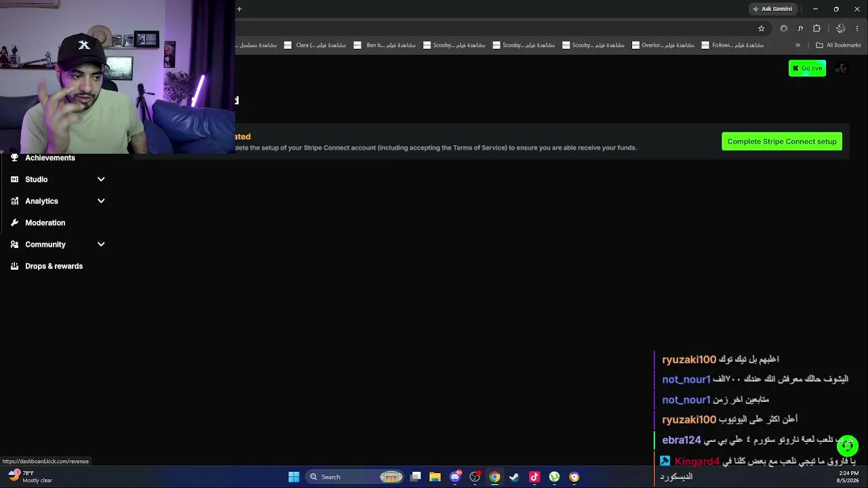The image size is (868, 488).
Task: Open Moderation via its wrench icon
Action: pos(14,223)
